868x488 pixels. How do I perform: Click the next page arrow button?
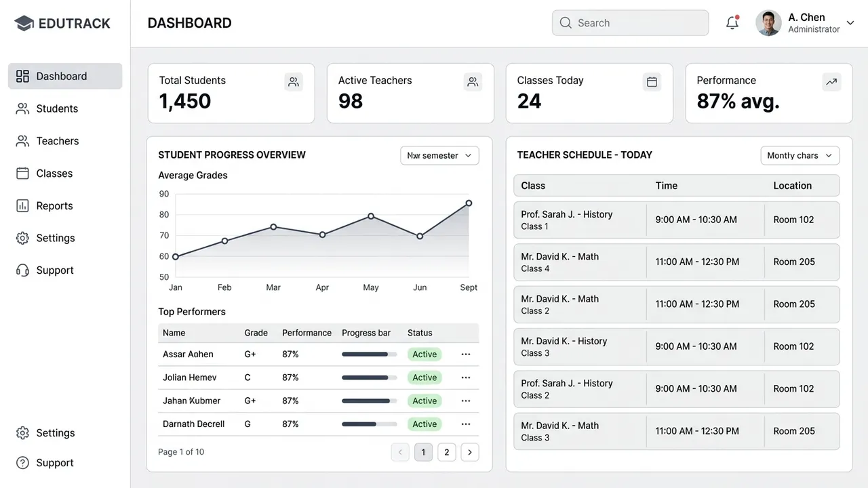[470, 452]
